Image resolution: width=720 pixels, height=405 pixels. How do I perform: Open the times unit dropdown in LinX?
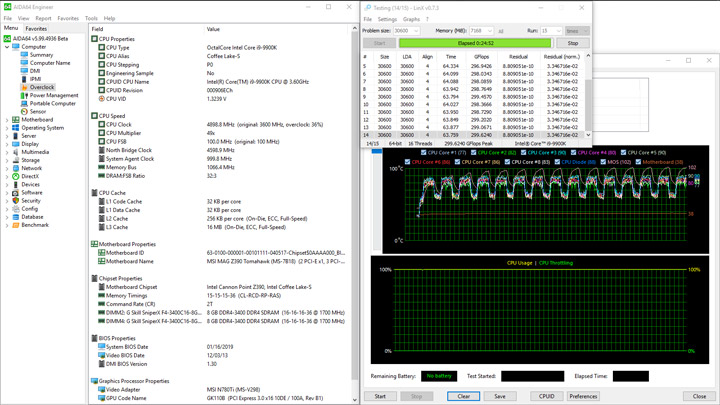(577, 31)
